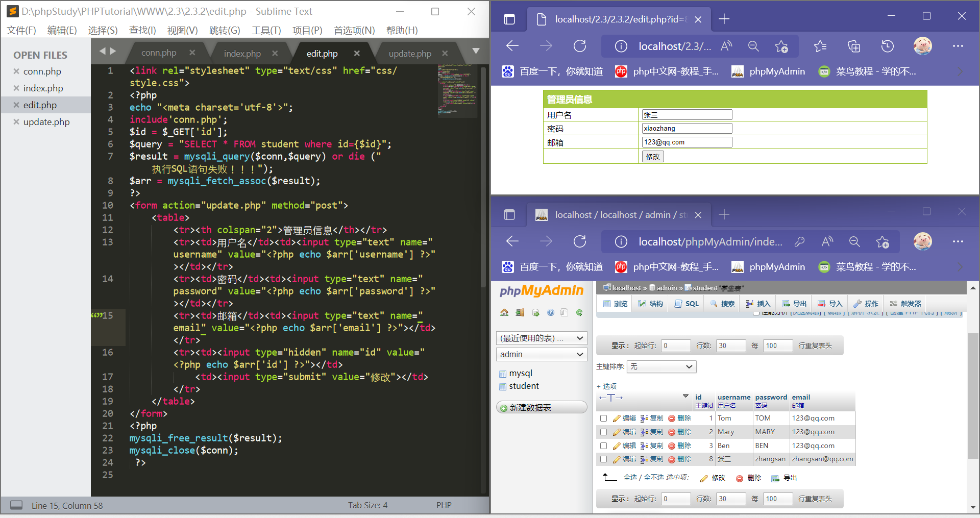
Task: View site information in the phpMyAdmin address bar
Action: pos(621,241)
